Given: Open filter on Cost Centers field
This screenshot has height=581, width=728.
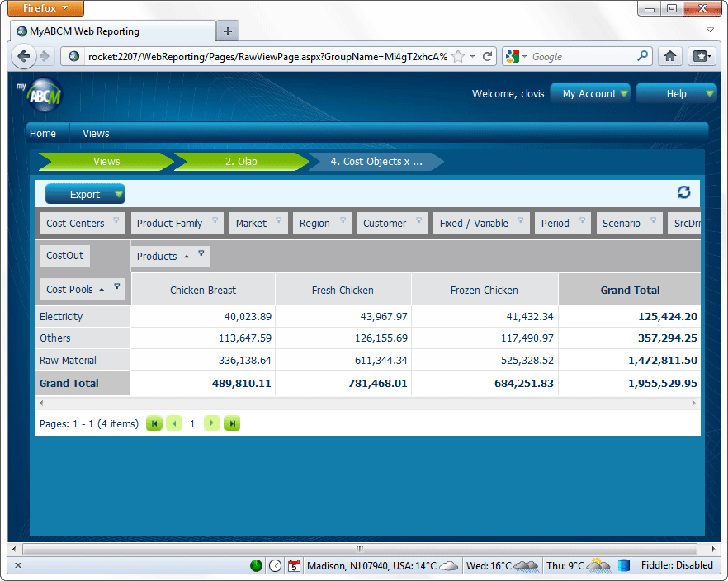Looking at the screenshot, I should pos(116,220).
